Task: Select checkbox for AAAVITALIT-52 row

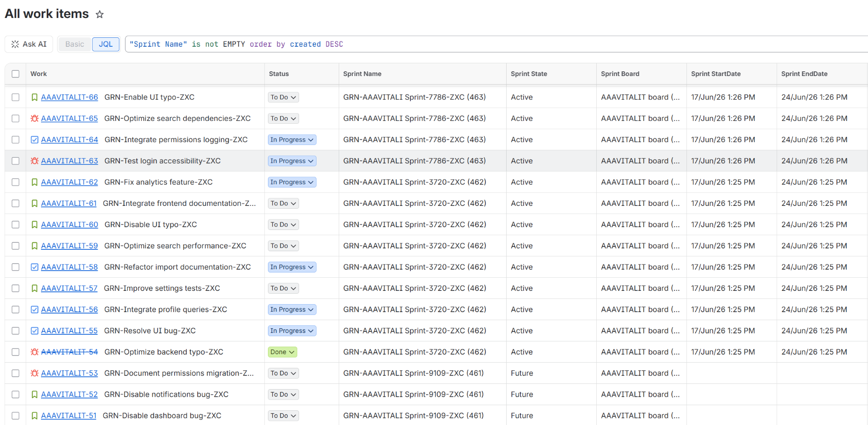Action: click(16, 395)
